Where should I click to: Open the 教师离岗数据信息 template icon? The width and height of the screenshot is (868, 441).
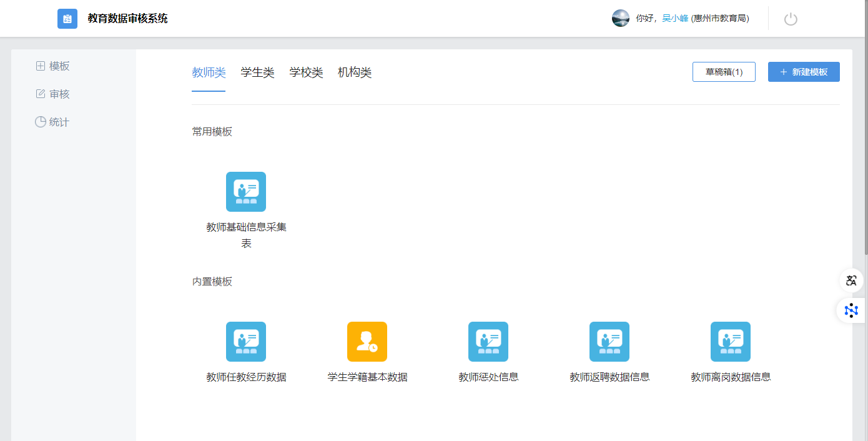pyautogui.click(x=731, y=342)
